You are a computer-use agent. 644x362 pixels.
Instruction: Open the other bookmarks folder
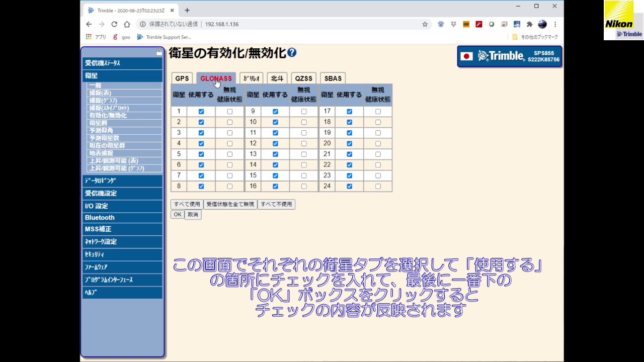(x=535, y=37)
